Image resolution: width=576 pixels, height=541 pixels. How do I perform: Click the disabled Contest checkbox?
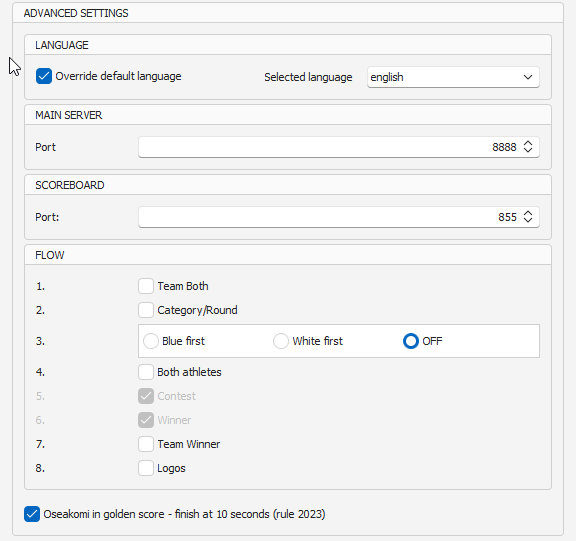tap(146, 396)
